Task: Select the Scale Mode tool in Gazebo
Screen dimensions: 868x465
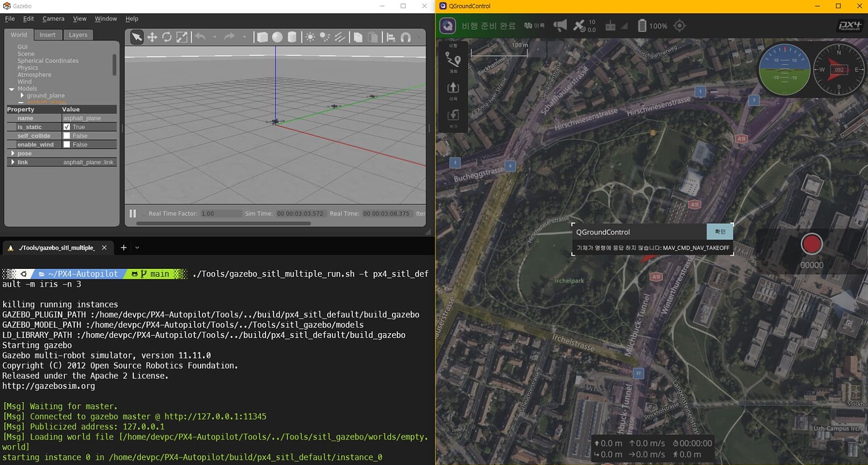Action: click(182, 37)
